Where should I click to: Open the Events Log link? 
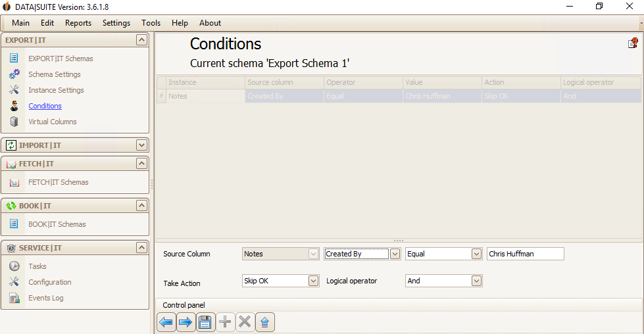pyautogui.click(x=45, y=298)
